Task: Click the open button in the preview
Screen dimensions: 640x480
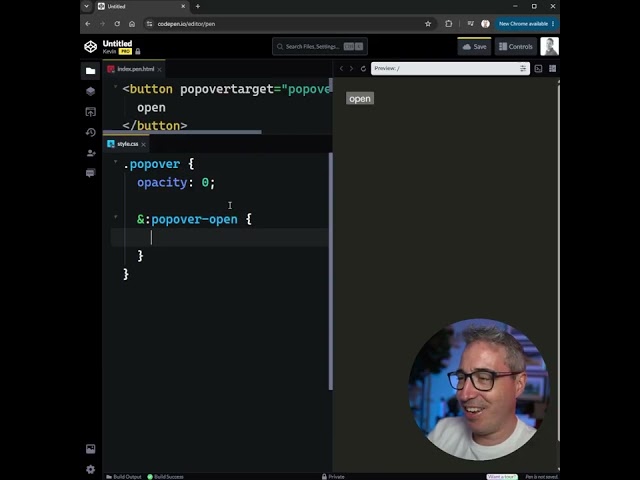Action: click(x=360, y=98)
